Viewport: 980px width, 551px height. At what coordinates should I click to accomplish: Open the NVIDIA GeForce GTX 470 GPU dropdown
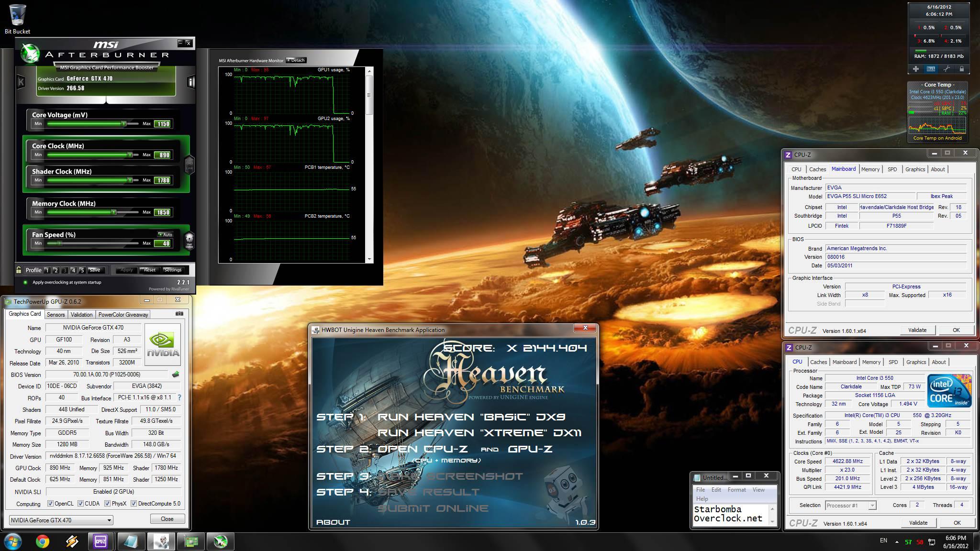[61, 520]
